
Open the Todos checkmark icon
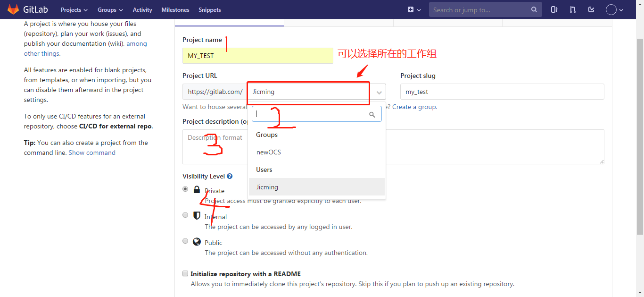591,9
